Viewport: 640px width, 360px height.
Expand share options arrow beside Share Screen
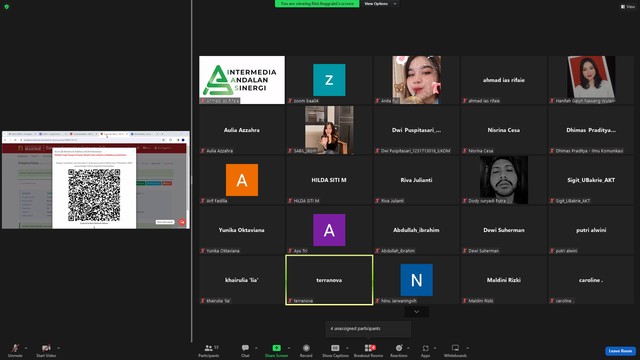289,348
